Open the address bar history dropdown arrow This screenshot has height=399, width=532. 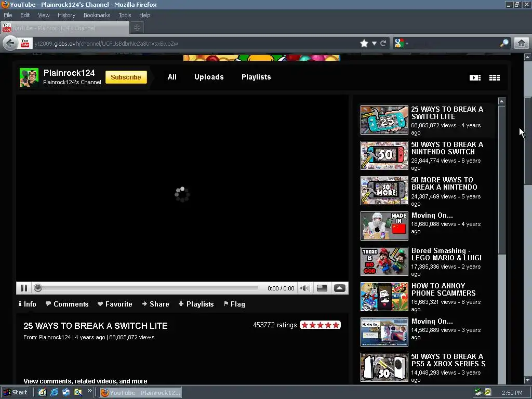pyautogui.click(x=374, y=44)
